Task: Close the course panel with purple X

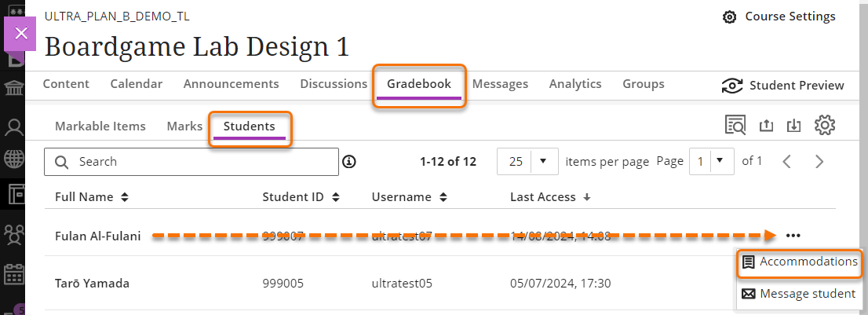Action: (x=21, y=33)
